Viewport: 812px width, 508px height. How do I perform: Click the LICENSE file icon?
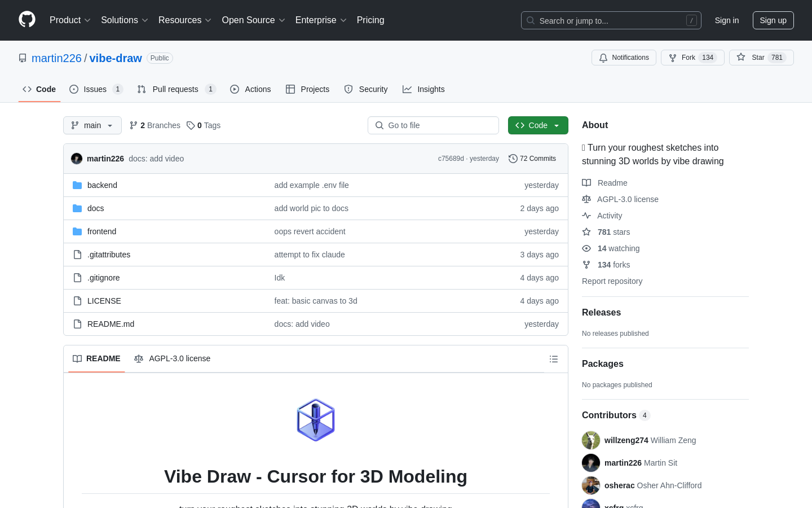click(77, 301)
